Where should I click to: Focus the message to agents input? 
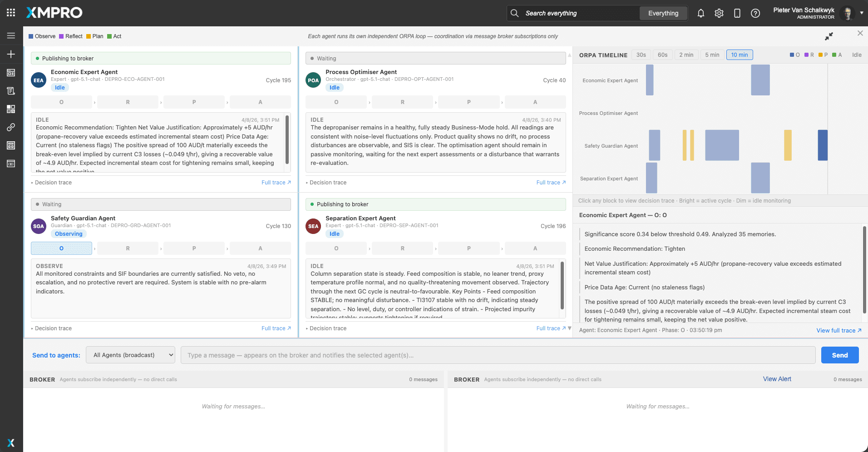pyautogui.click(x=498, y=355)
